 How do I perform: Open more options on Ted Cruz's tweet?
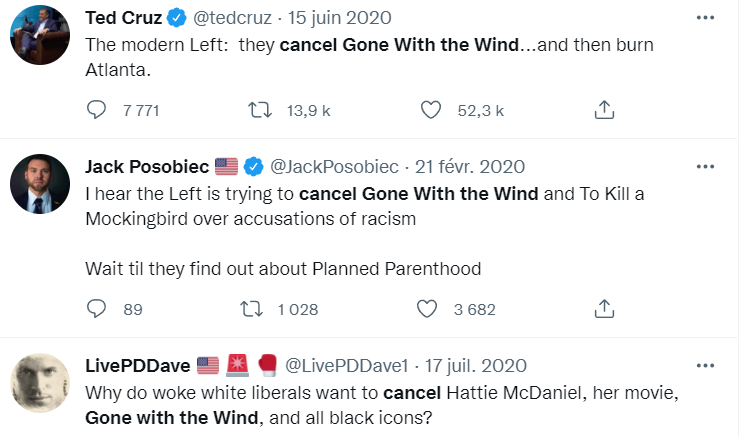click(705, 18)
